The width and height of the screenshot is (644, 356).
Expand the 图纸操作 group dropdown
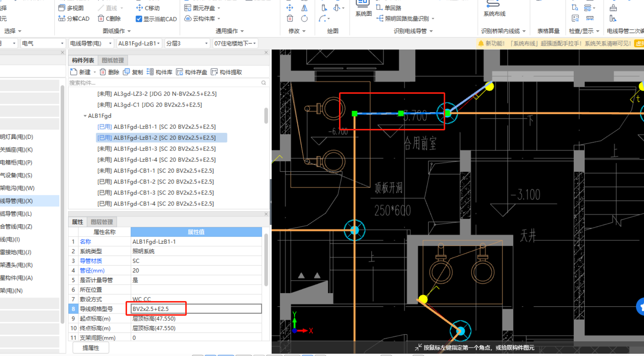coord(129,31)
